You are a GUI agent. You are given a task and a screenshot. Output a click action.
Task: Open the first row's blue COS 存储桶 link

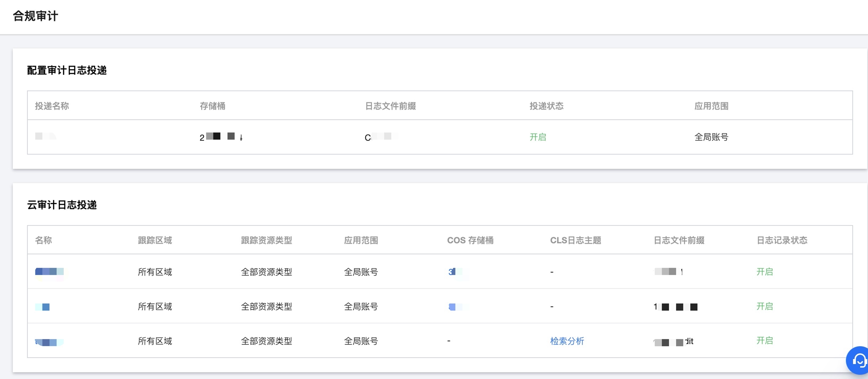[x=453, y=272]
